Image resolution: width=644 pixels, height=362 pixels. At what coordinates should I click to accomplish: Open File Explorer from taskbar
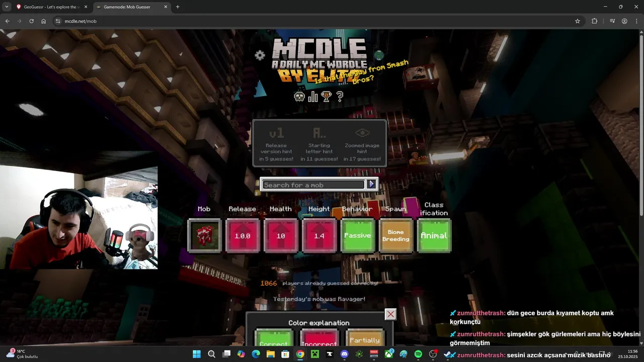point(271,354)
